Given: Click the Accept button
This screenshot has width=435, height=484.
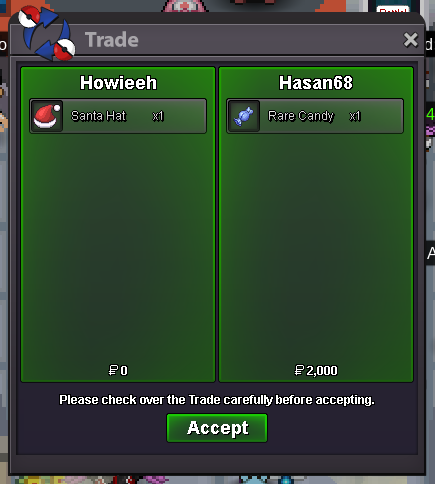Looking at the screenshot, I should pos(217,428).
